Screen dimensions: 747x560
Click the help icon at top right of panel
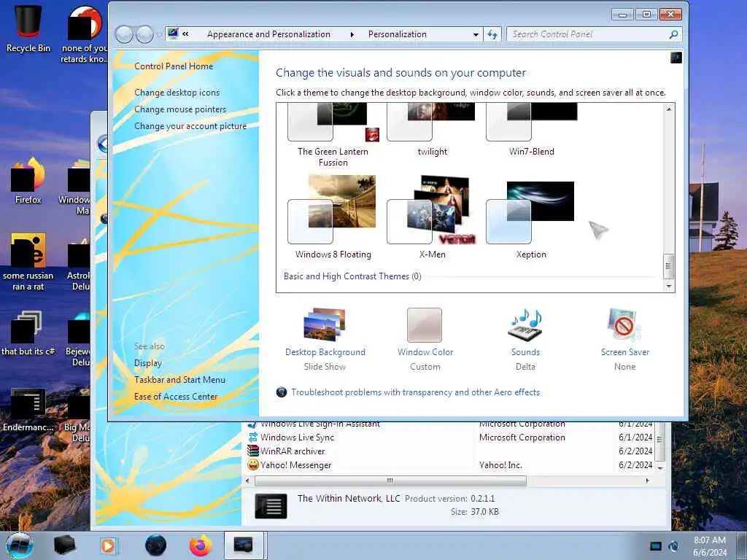676,58
